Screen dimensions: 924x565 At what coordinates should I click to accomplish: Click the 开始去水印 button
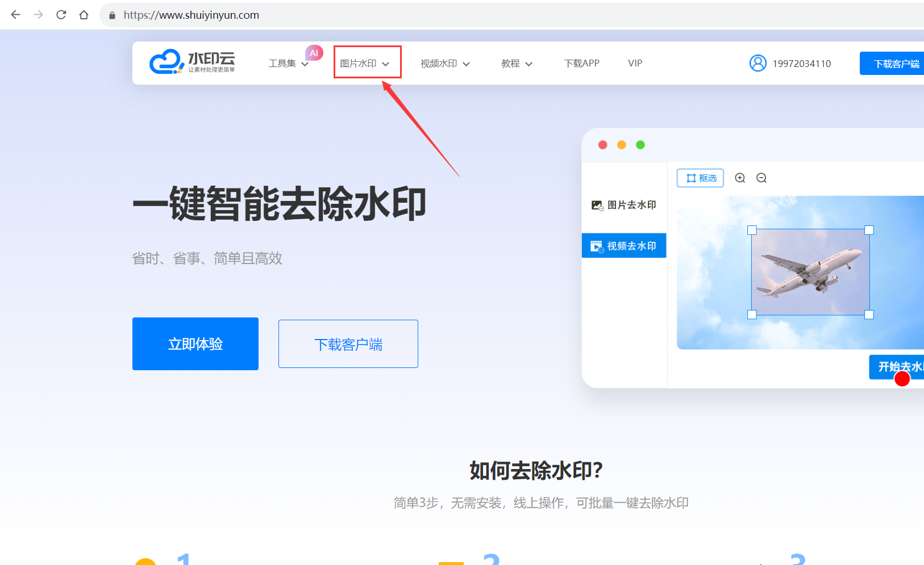[x=897, y=367]
